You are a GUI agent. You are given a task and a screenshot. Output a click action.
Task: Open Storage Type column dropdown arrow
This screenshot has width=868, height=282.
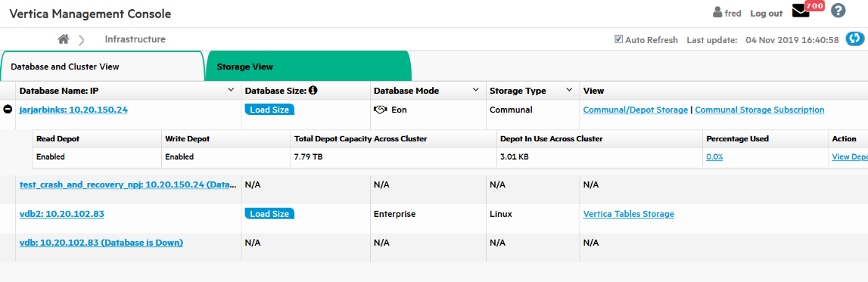pyautogui.click(x=570, y=90)
